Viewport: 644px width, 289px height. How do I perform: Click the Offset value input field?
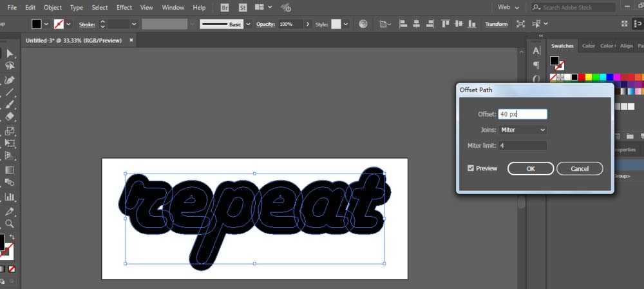[522, 114]
